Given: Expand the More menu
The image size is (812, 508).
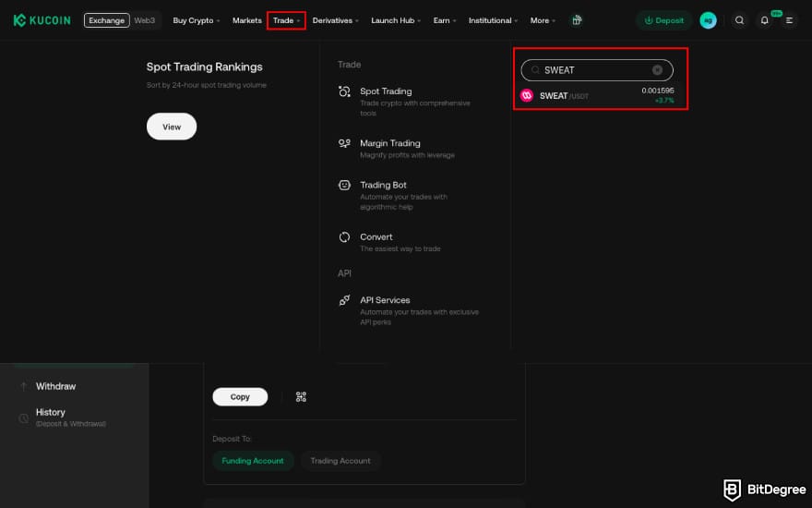Looking at the screenshot, I should [x=543, y=20].
